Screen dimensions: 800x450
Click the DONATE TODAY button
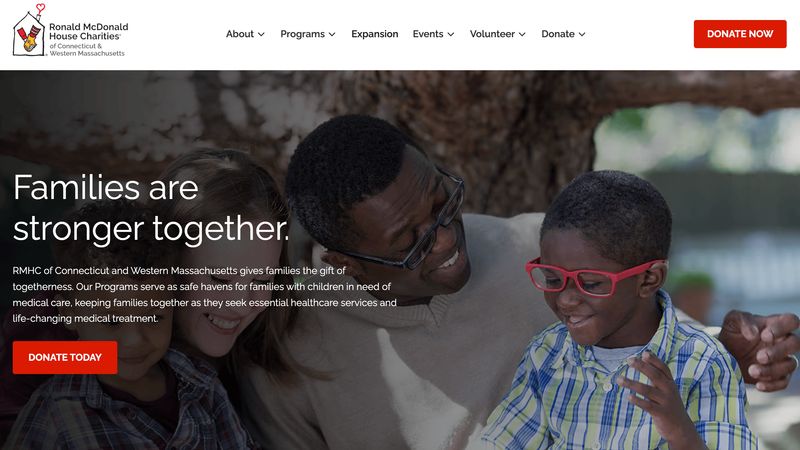(x=65, y=357)
